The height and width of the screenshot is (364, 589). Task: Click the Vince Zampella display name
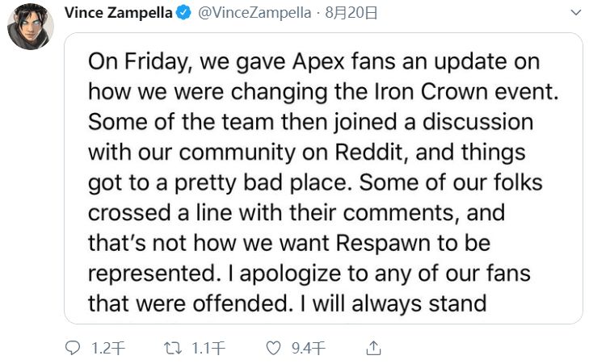click(118, 15)
